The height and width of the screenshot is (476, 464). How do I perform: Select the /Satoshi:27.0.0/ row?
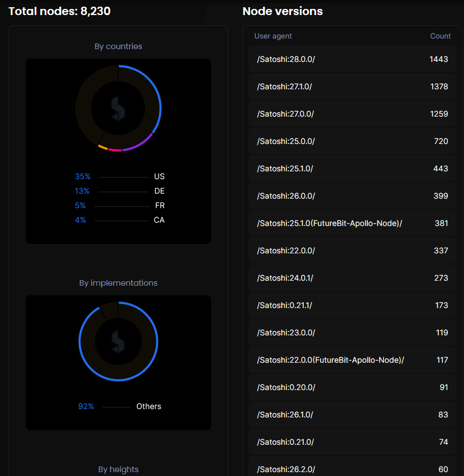[x=352, y=114]
